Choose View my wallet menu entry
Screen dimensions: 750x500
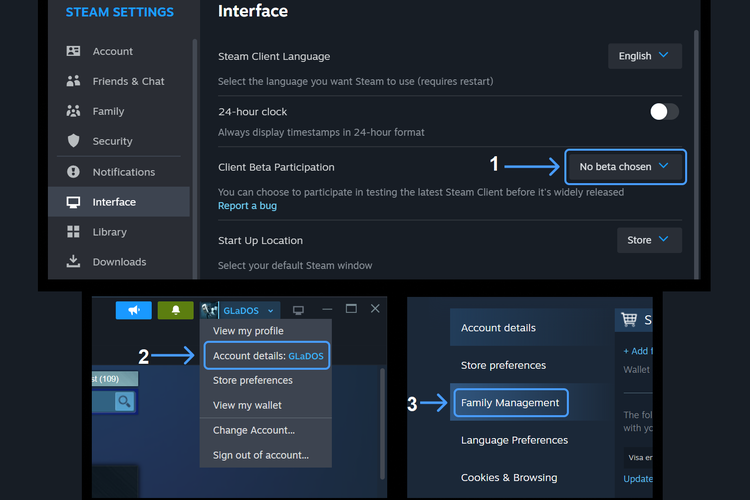point(265,405)
